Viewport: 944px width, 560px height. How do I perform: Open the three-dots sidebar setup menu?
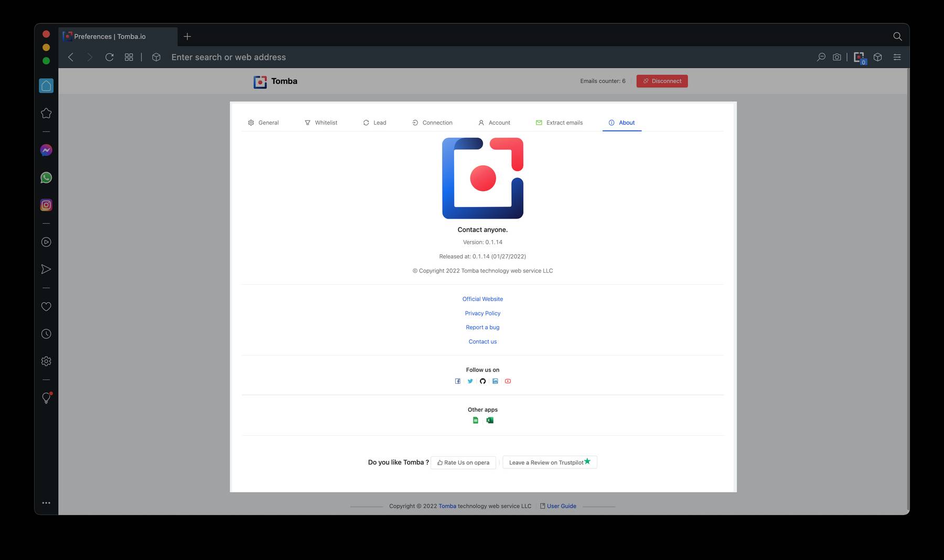[46, 503]
